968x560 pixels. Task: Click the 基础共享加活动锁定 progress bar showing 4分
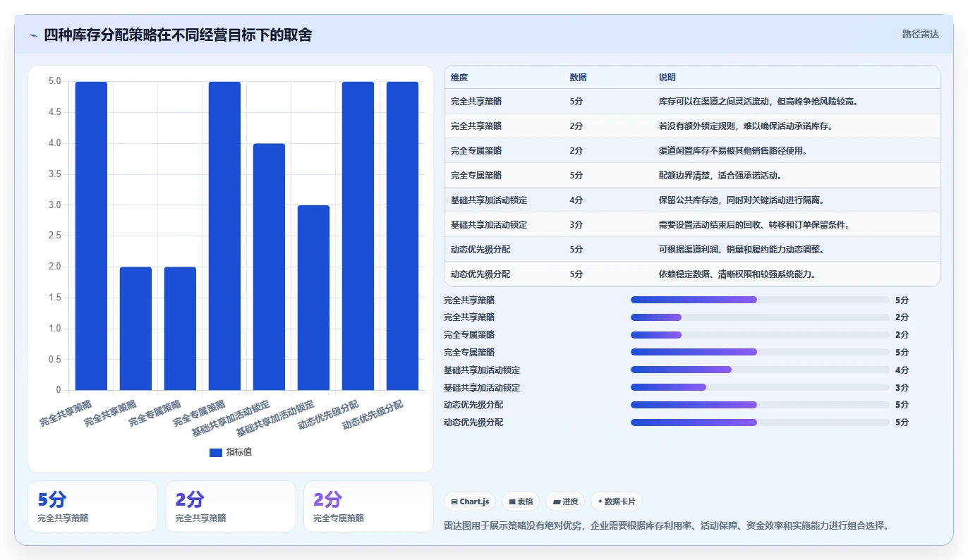pyautogui.click(x=760, y=370)
